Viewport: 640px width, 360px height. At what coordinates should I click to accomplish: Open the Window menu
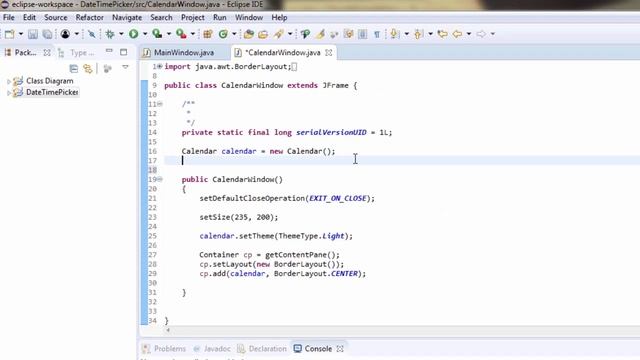coord(249,18)
